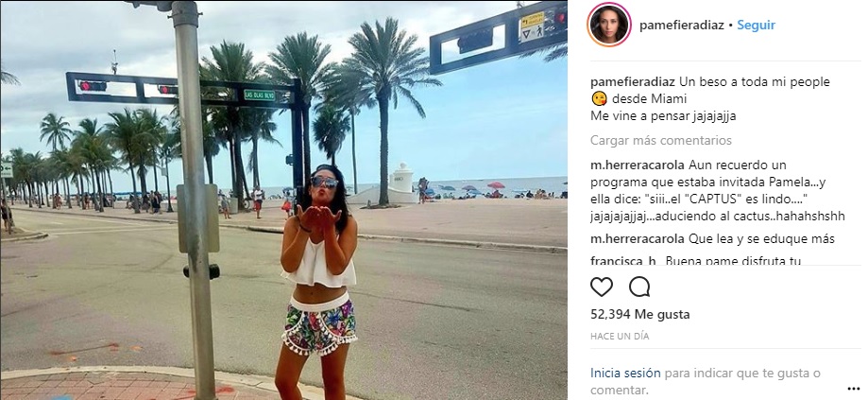Click the kiss emoji in the caption
Screen dimensions: 868x400
(599, 99)
